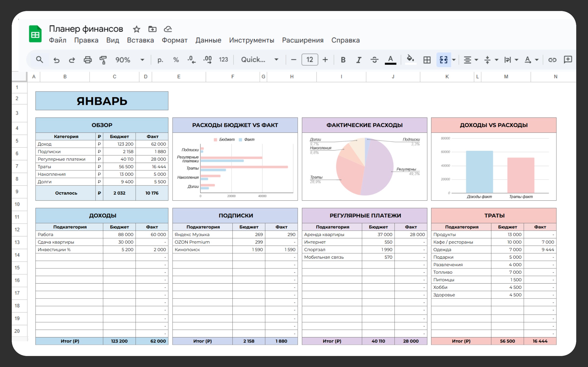Open vertical align dropdown
The width and height of the screenshot is (588, 367).
click(491, 60)
